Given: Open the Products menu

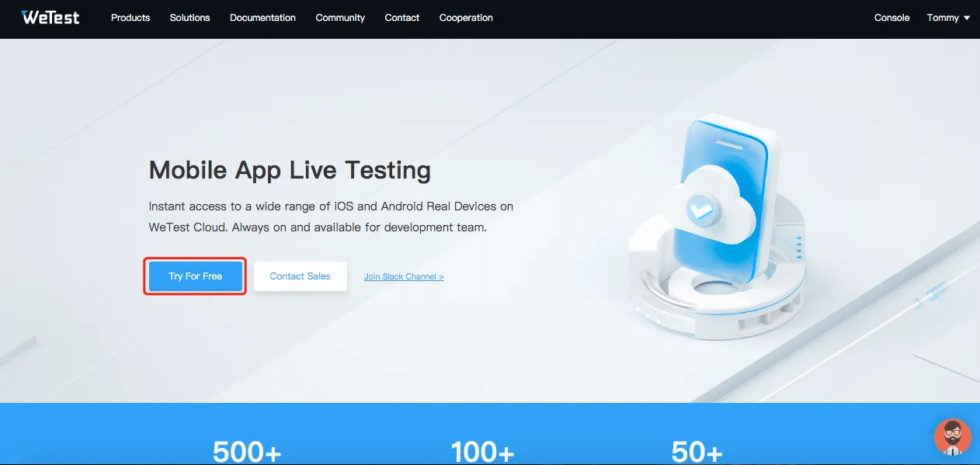Looking at the screenshot, I should 130,18.
